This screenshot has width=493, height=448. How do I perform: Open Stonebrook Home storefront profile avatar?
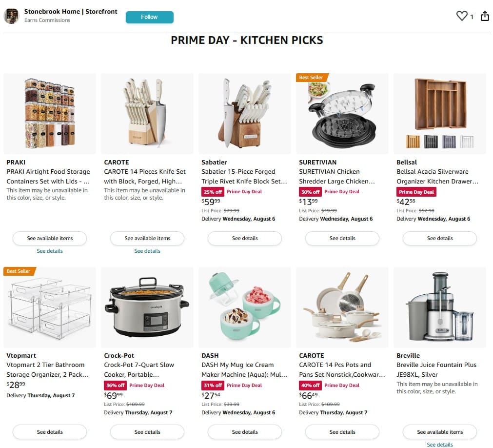11,16
